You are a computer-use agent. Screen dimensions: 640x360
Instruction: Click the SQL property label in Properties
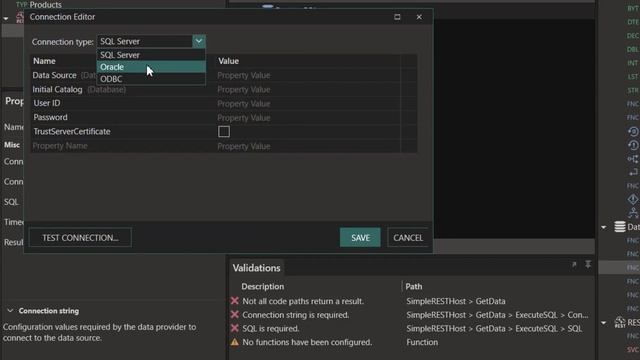click(11, 202)
